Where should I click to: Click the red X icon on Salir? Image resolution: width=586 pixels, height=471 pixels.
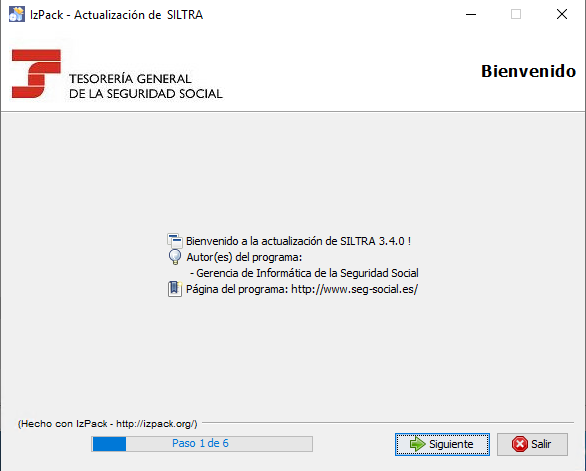coord(519,444)
